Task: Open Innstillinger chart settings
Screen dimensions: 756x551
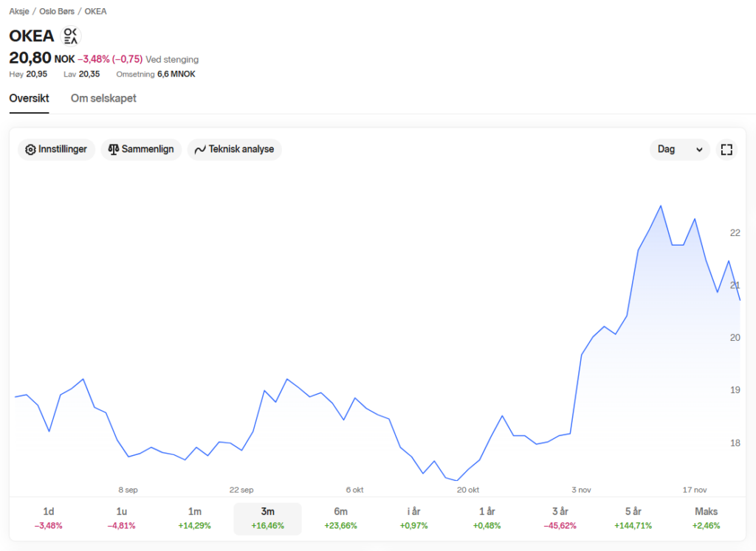Action: (56, 149)
